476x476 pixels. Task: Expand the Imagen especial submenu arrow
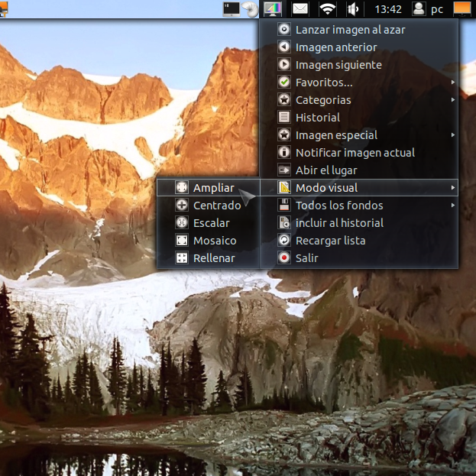point(452,134)
